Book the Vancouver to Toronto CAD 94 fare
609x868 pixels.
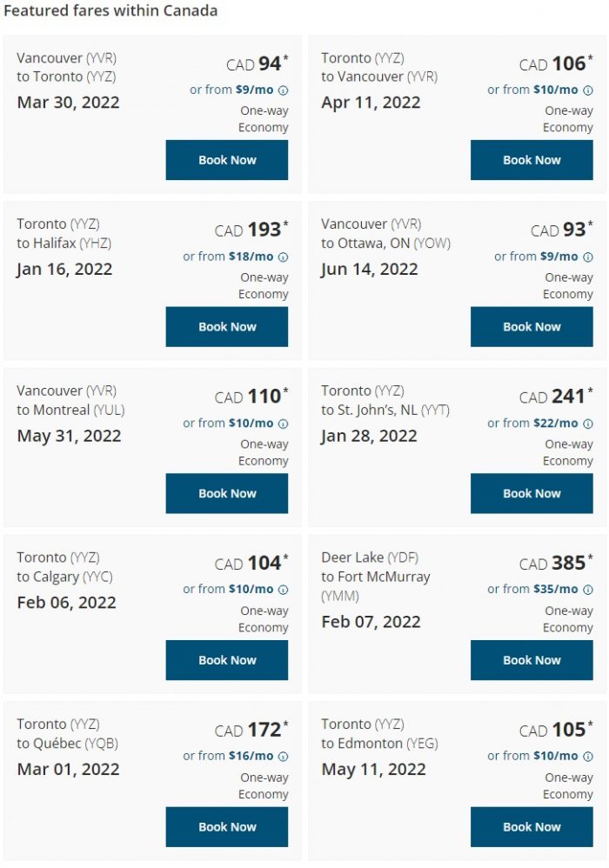point(227,160)
